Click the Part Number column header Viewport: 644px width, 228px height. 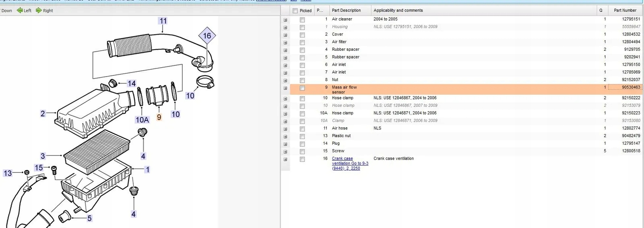pyautogui.click(x=625, y=10)
